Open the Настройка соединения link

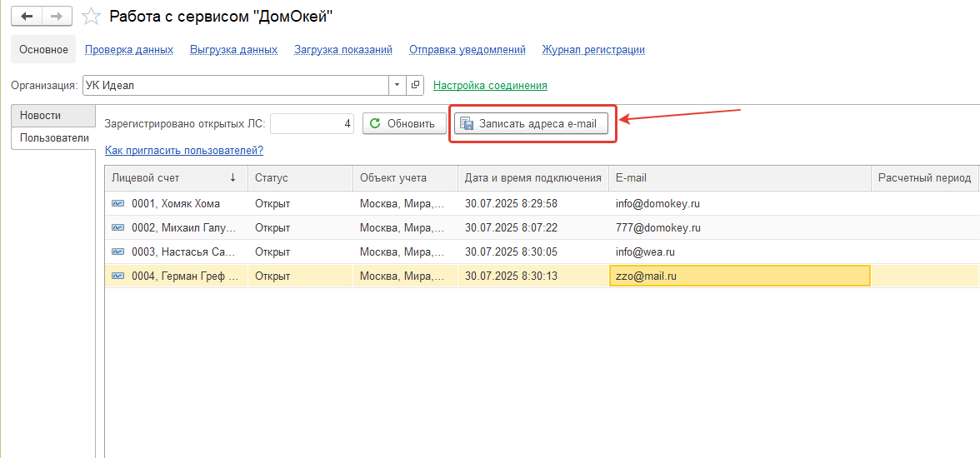[x=490, y=85]
